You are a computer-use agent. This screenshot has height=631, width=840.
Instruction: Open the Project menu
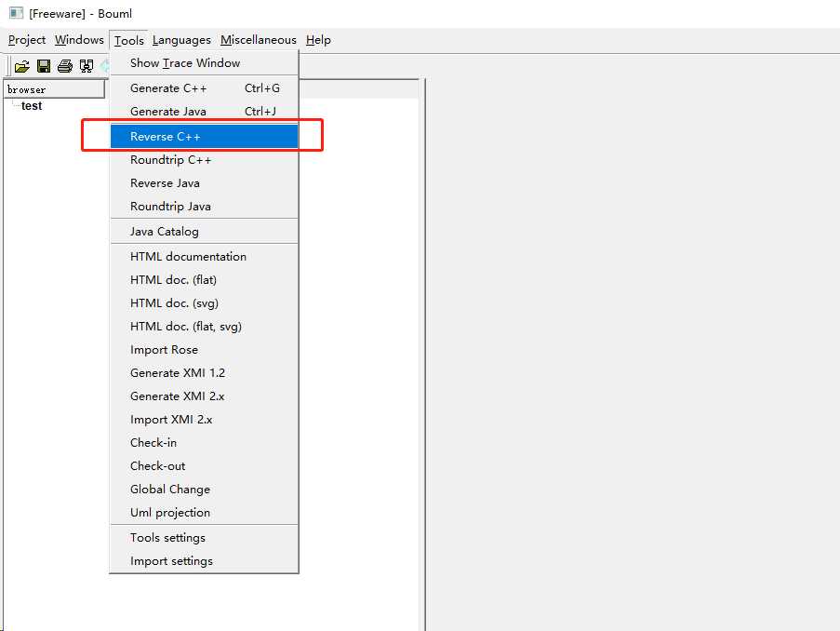click(x=27, y=40)
